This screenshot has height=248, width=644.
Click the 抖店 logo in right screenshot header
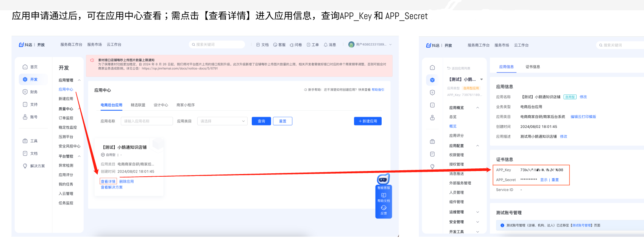(433, 45)
